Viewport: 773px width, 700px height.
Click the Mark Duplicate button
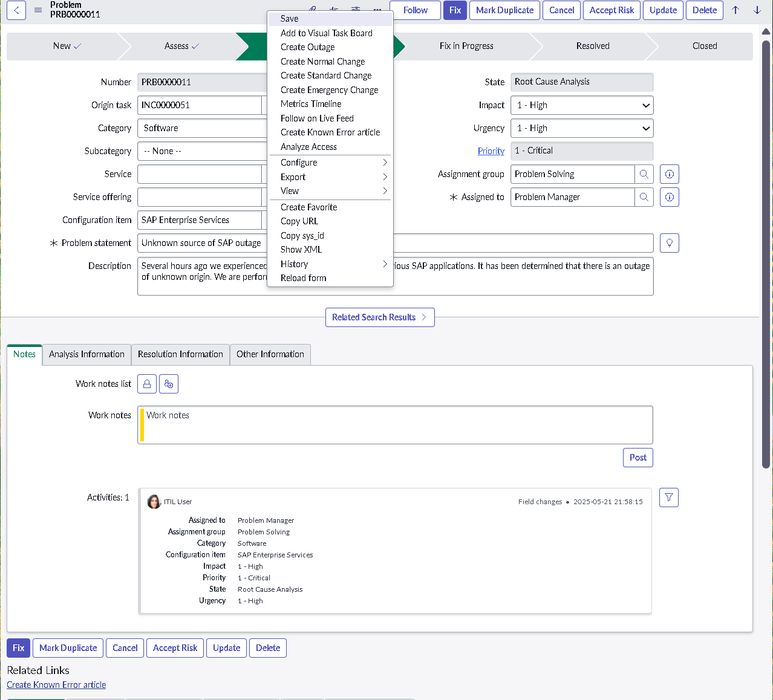point(504,10)
